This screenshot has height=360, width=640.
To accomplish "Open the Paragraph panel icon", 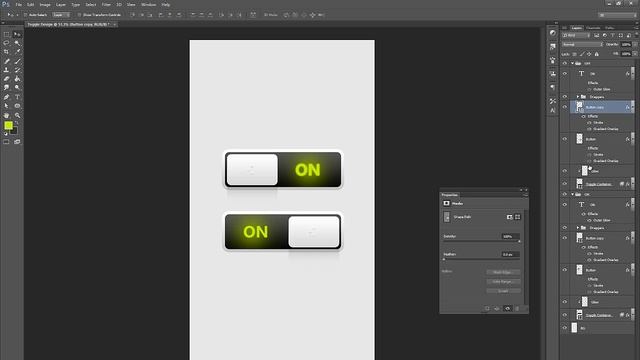I will click(553, 87).
